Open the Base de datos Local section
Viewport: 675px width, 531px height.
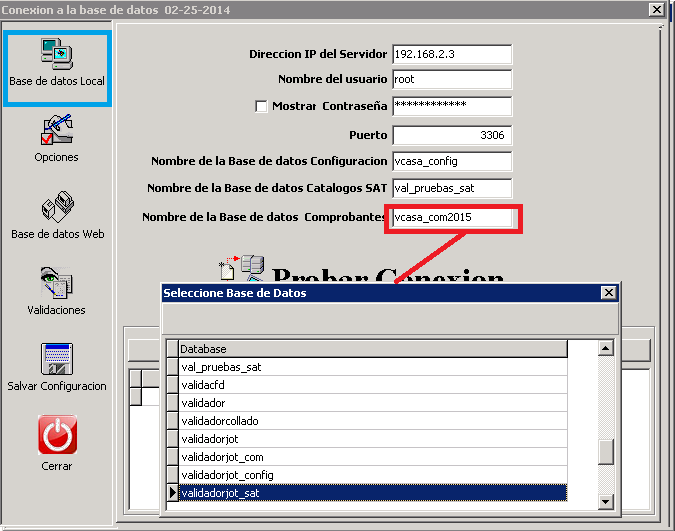(x=57, y=66)
